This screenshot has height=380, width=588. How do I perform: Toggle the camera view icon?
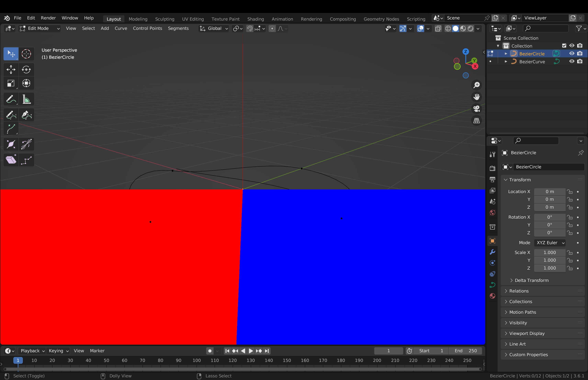pyautogui.click(x=476, y=109)
